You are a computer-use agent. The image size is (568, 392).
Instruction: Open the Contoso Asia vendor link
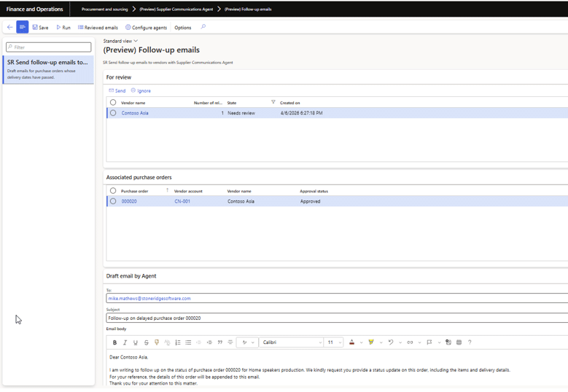point(135,113)
